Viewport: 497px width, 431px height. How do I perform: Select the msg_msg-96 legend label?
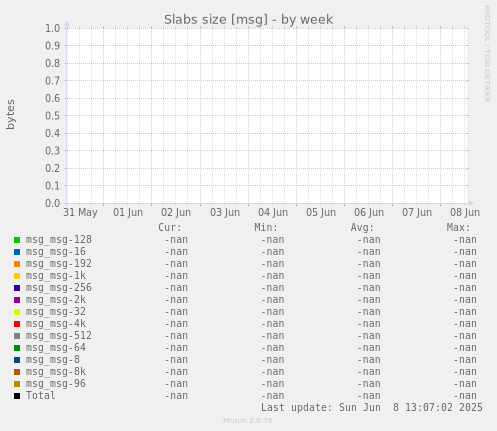point(56,384)
